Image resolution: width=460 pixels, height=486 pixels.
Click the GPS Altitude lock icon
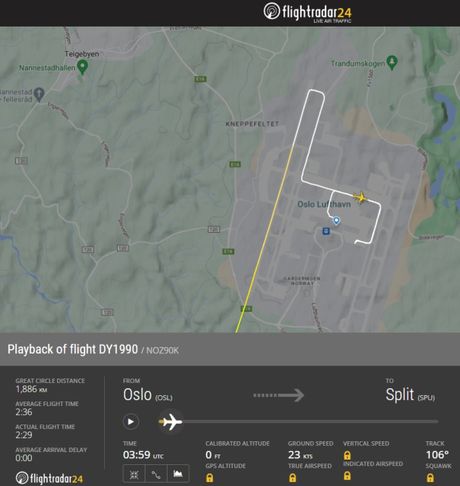pyautogui.click(x=209, y=478)
